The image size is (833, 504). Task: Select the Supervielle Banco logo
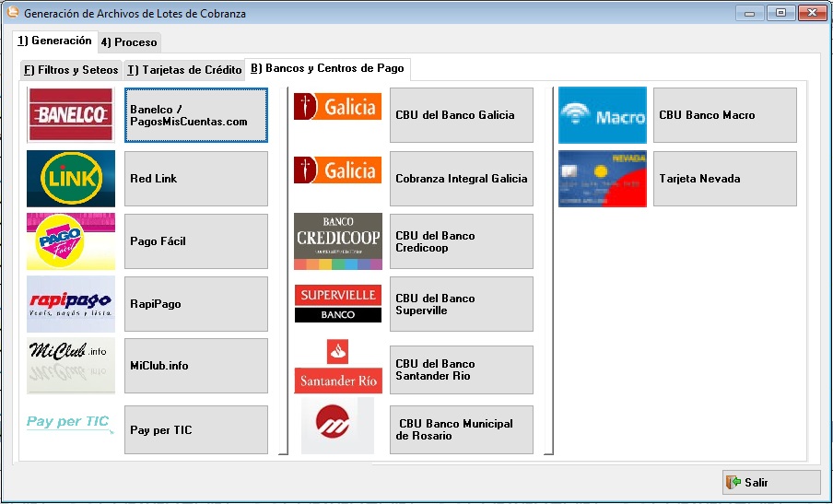pos(337,304)
